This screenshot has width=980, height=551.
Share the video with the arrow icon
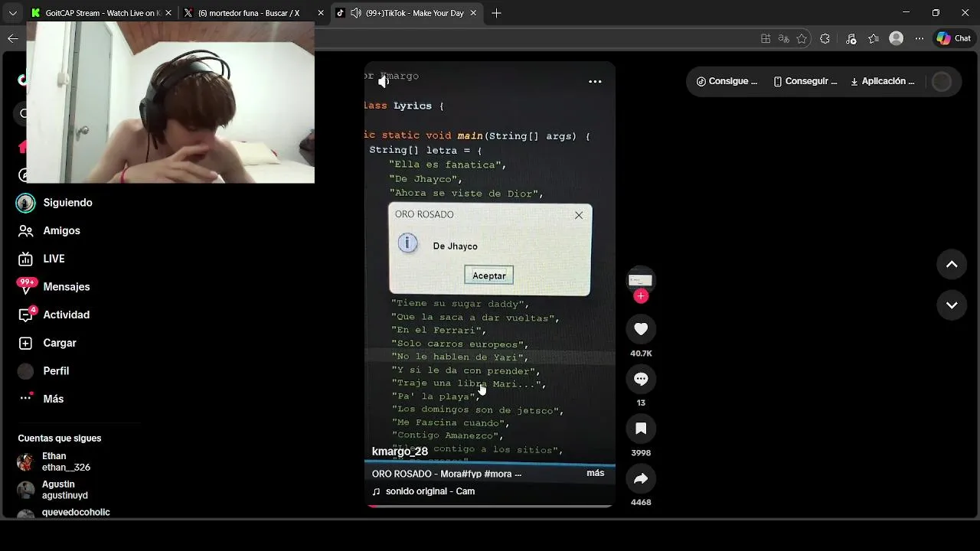641,478
